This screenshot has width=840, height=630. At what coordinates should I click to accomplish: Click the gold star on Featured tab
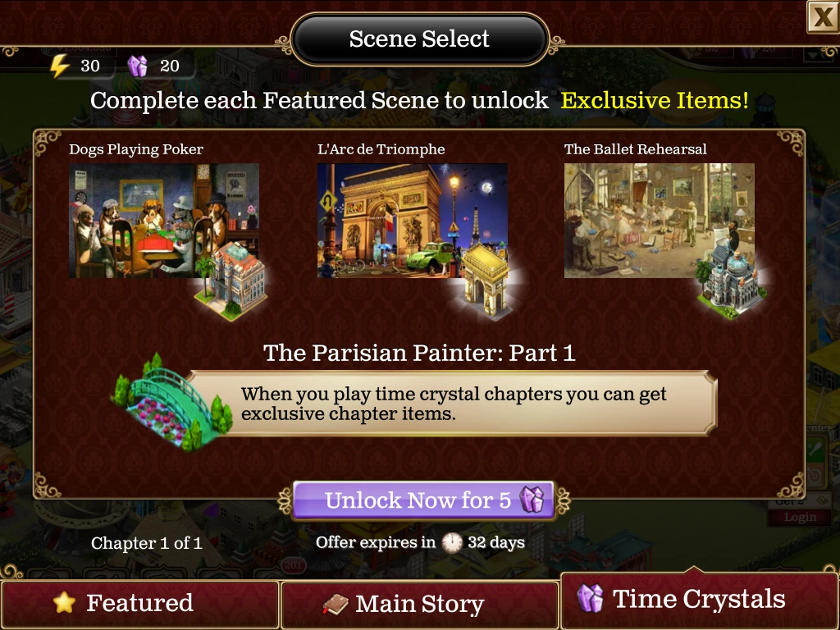(x=64, y=602)
